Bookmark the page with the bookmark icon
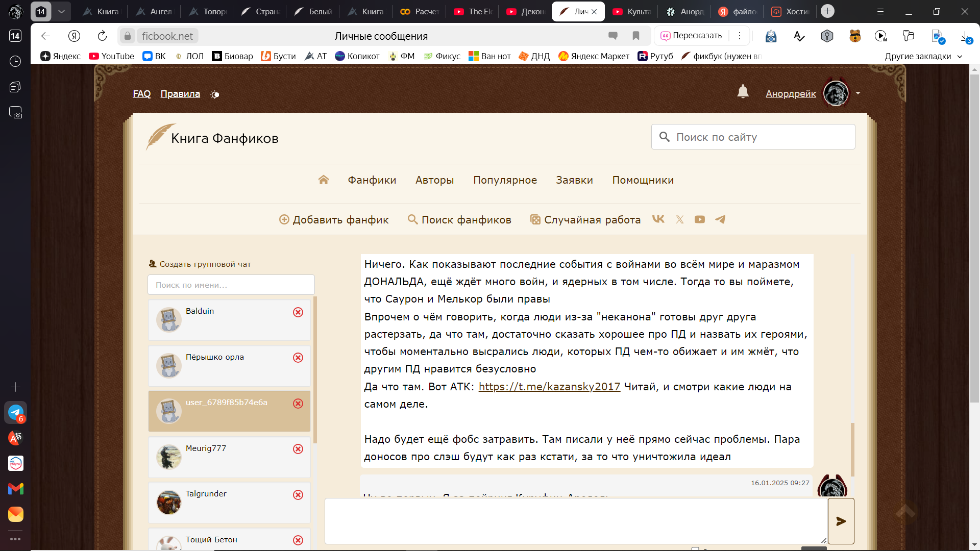The height and width of the screenshot is (551, 980). 636,36
